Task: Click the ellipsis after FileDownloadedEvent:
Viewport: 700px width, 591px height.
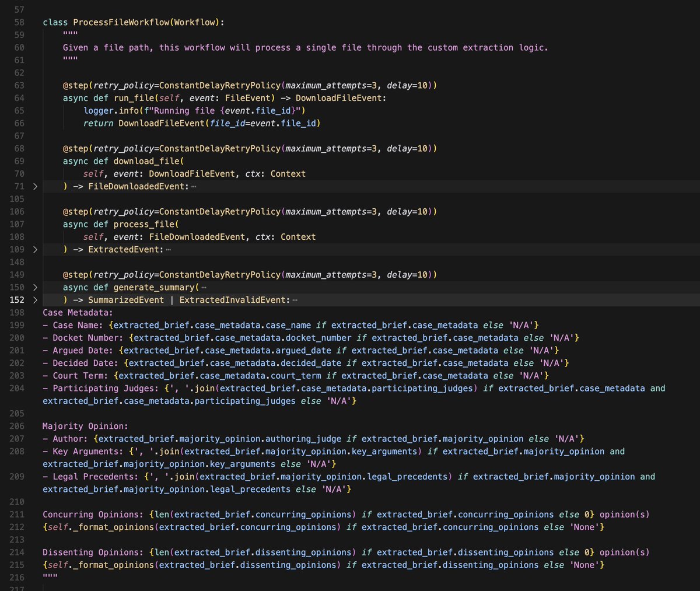Action: tap(194, 187)
